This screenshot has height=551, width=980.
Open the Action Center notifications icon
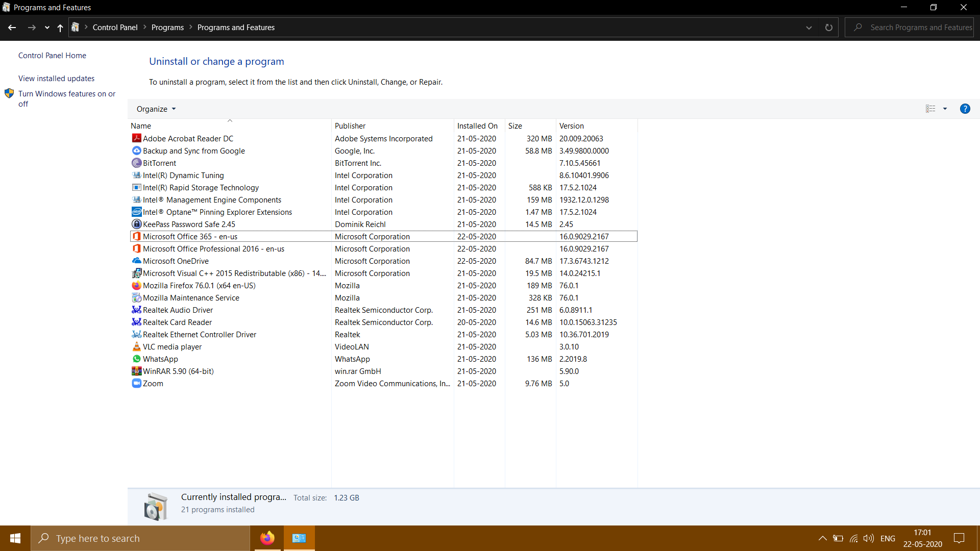tap(959, 538)
